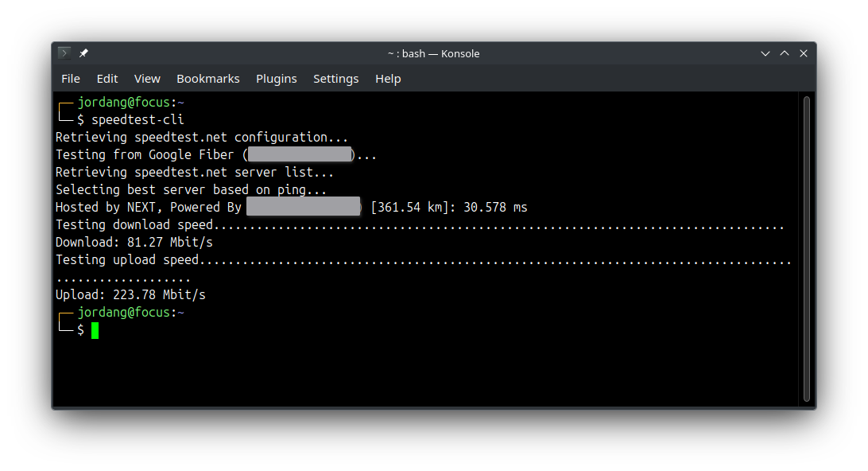Click 'Retrieving speedtest.net configuration...' line
The image size is (868, 471).
(202, 138)
